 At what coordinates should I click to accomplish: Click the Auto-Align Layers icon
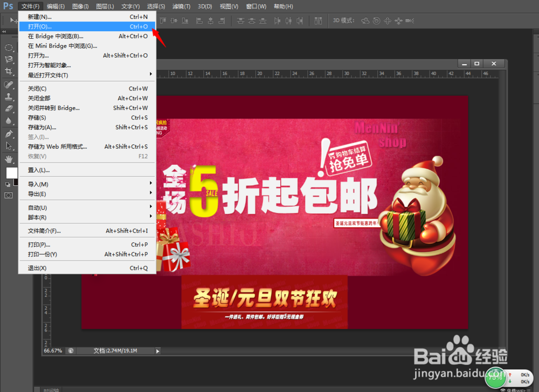coord(319,20)
